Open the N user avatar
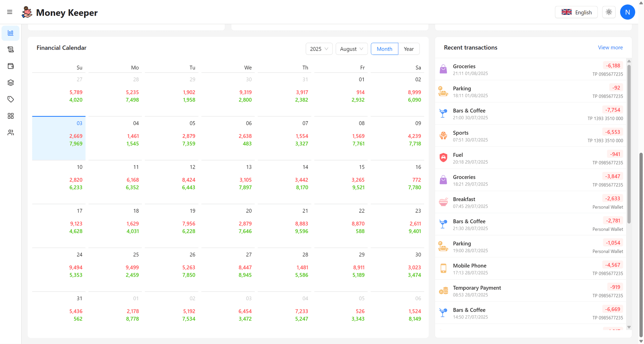 [627, 12]
